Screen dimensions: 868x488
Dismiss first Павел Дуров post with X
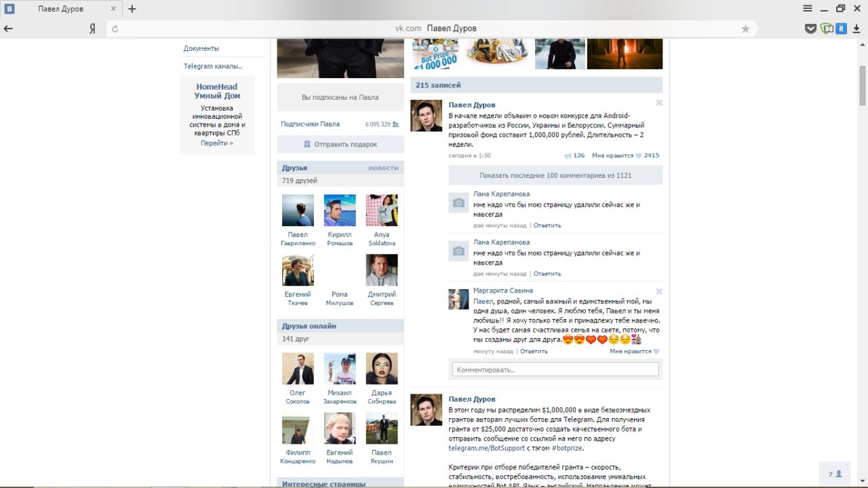[658, 103]
